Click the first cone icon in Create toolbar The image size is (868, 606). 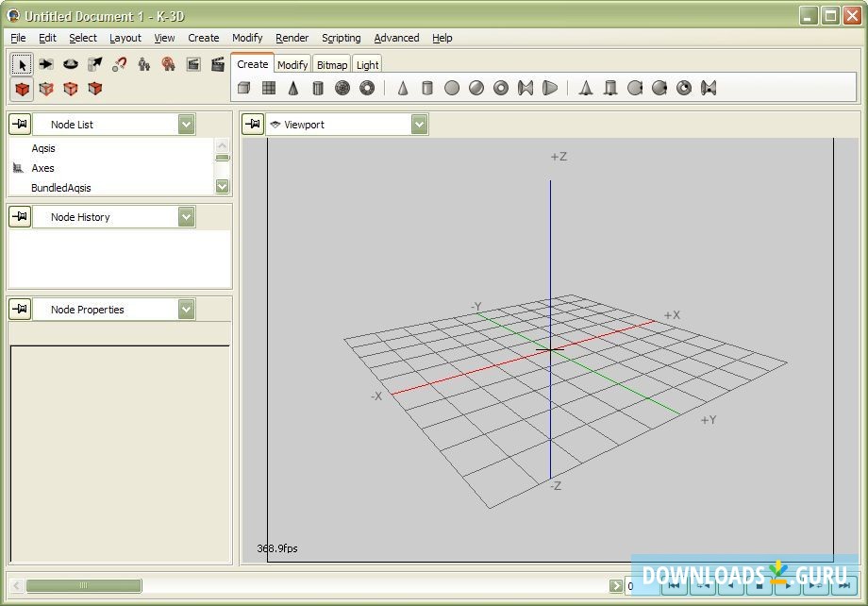tap(293, 89)
